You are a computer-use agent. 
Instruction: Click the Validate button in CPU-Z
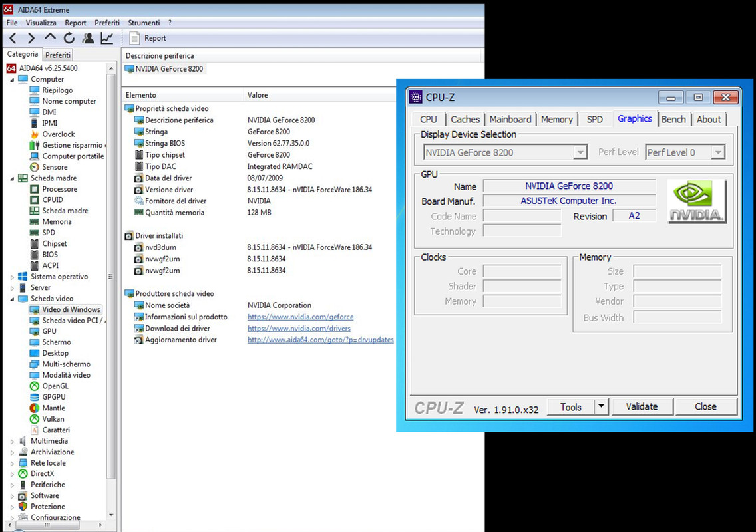[x=642, y=407]
